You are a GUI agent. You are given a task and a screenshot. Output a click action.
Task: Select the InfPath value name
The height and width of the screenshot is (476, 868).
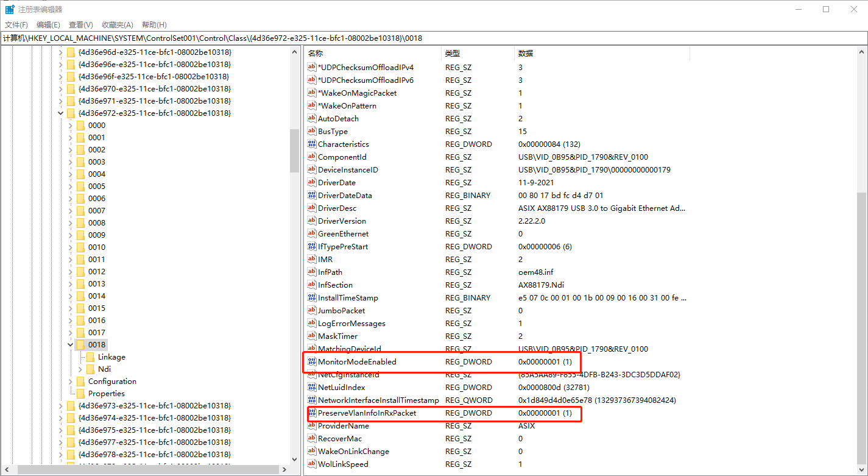tap(330, 272)
